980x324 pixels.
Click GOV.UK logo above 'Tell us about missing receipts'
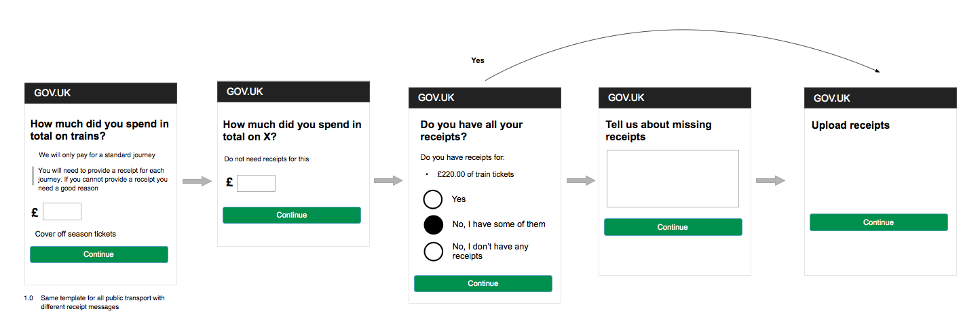click(x=626, y=97)
